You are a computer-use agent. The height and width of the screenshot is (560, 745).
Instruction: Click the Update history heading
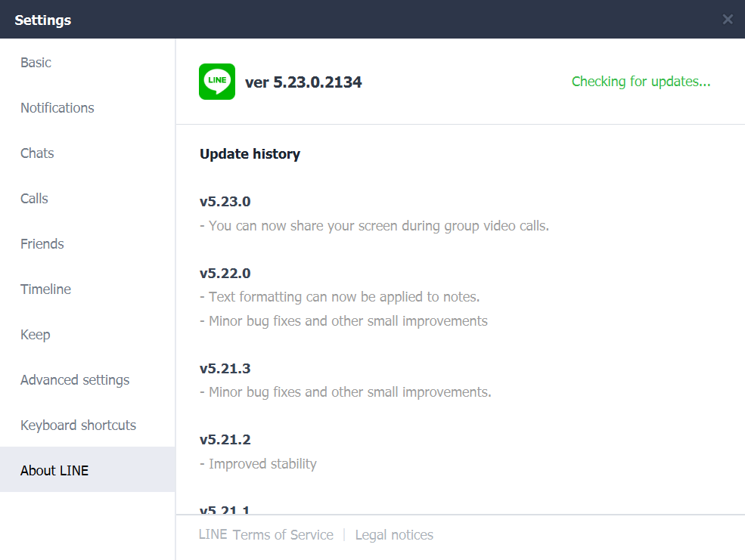(x=250, y=153)
